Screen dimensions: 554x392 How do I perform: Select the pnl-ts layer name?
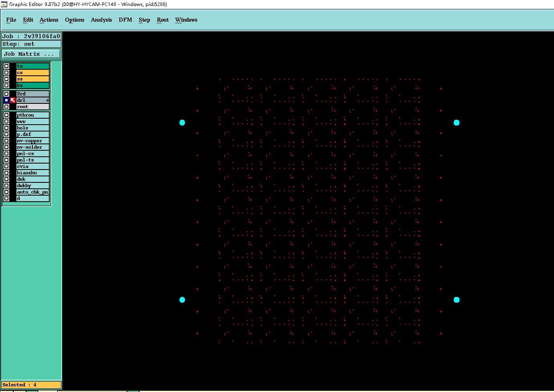pyautogui.click(x=33, y=160)
